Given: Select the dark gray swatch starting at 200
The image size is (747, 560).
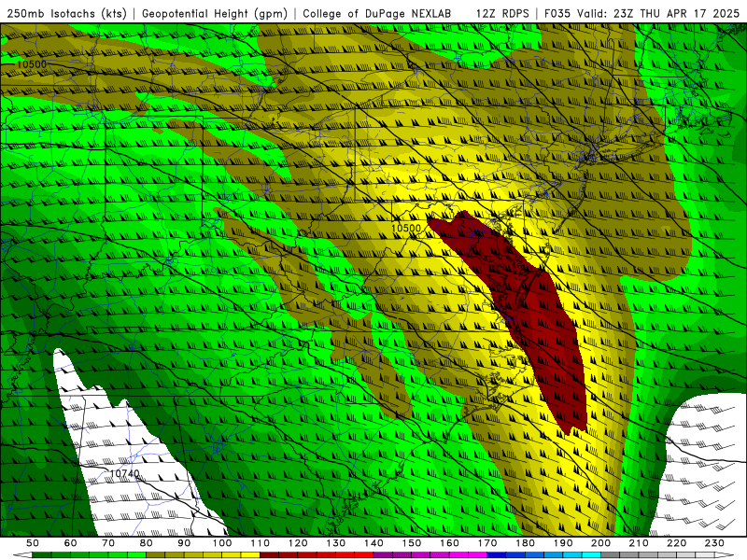Looking at the screenshot, I should pyautogui.click(x=611, y=555).
